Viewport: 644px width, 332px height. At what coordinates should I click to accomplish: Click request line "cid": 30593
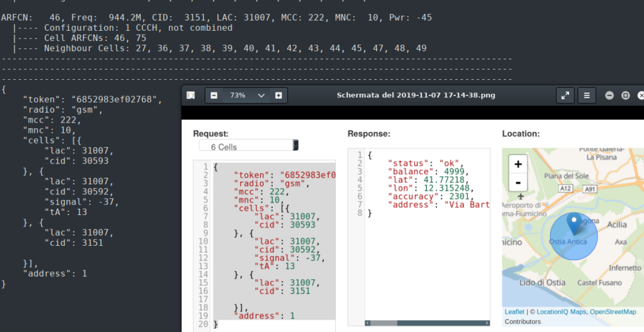point(285,224)
